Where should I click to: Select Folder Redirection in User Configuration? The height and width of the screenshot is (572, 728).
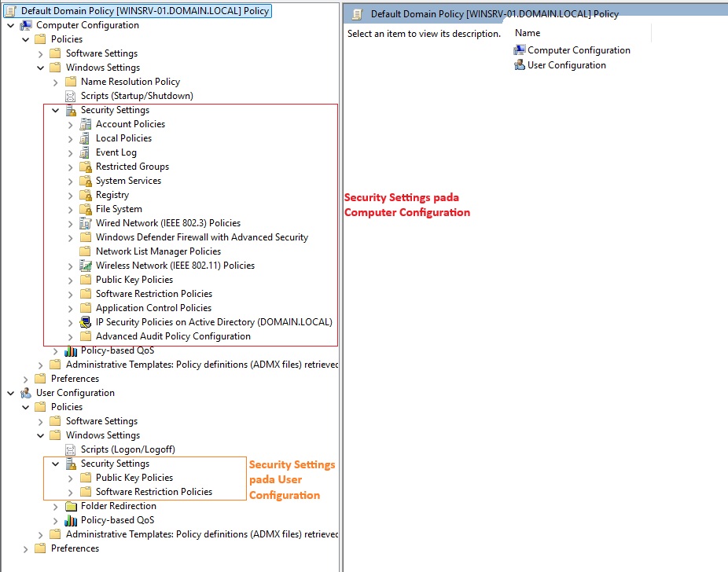(x=118, y=506)
